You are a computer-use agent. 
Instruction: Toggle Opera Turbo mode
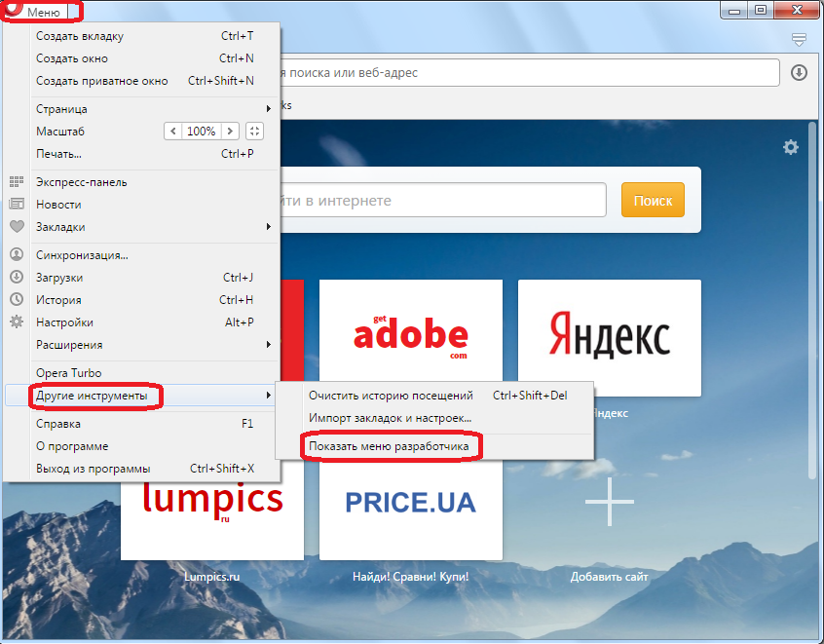(68, 373)
